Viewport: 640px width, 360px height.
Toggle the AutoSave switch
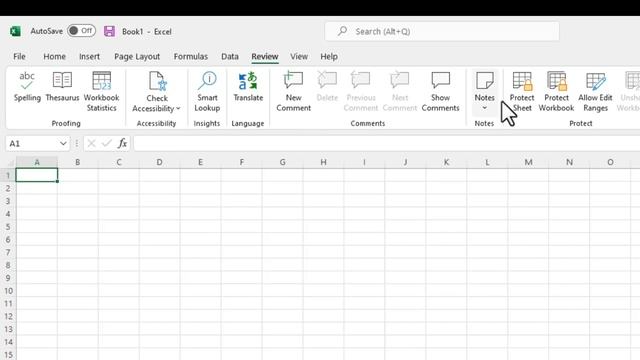pyautogui.click(x=81, y=31)
